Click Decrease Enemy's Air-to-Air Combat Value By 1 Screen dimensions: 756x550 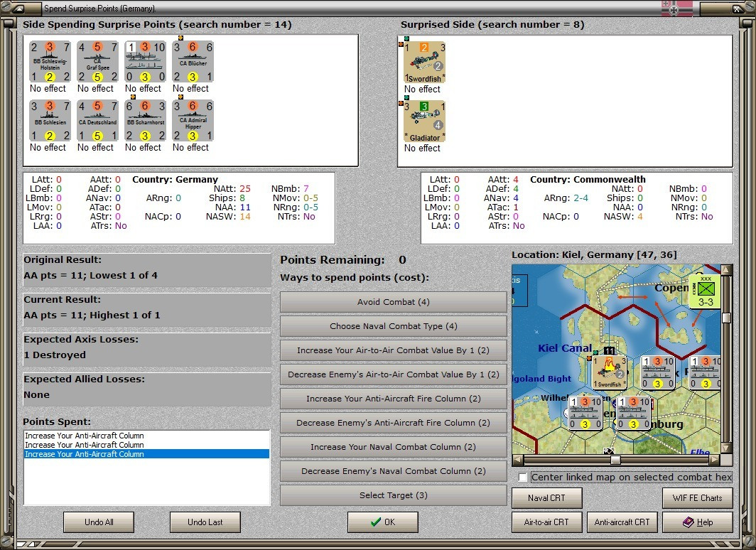point(393,374)
